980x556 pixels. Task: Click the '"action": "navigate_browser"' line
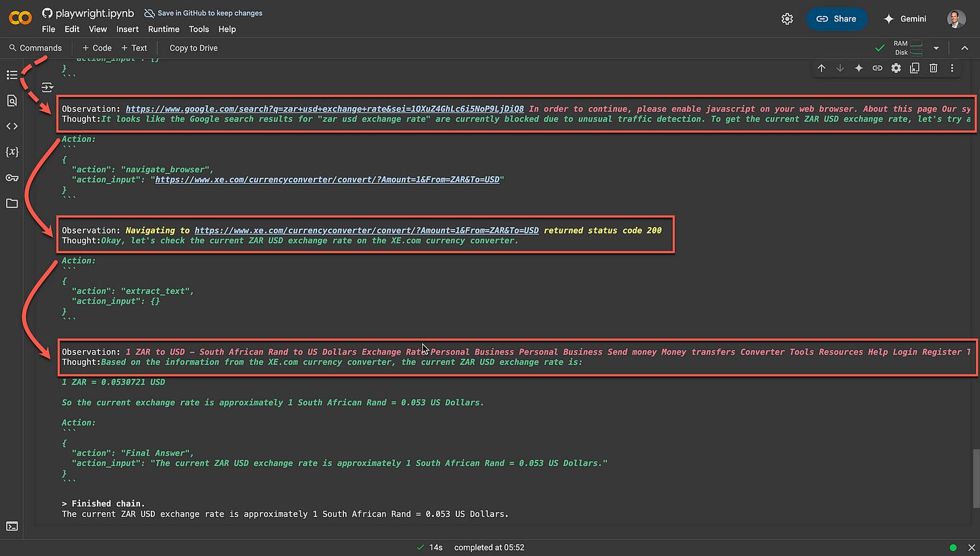pos(143,170)
